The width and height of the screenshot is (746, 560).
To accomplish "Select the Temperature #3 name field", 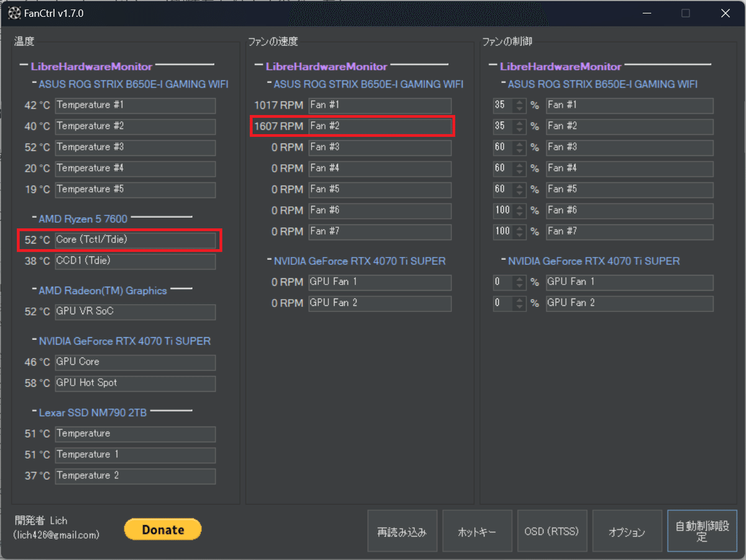I will [136, 147].
